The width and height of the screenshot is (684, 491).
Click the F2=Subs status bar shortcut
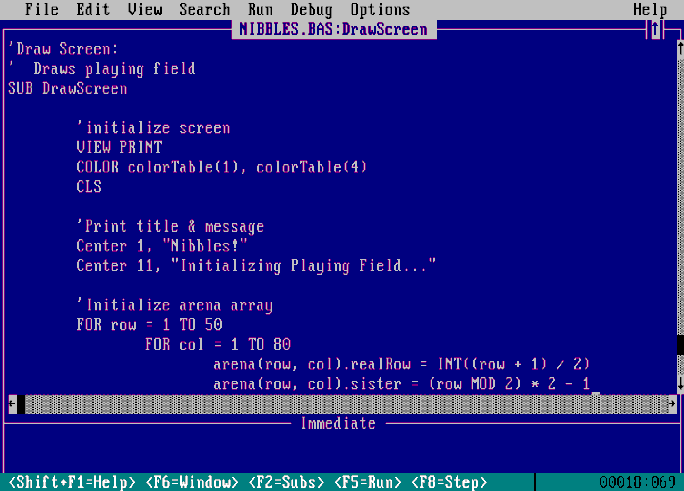(286, 482)
